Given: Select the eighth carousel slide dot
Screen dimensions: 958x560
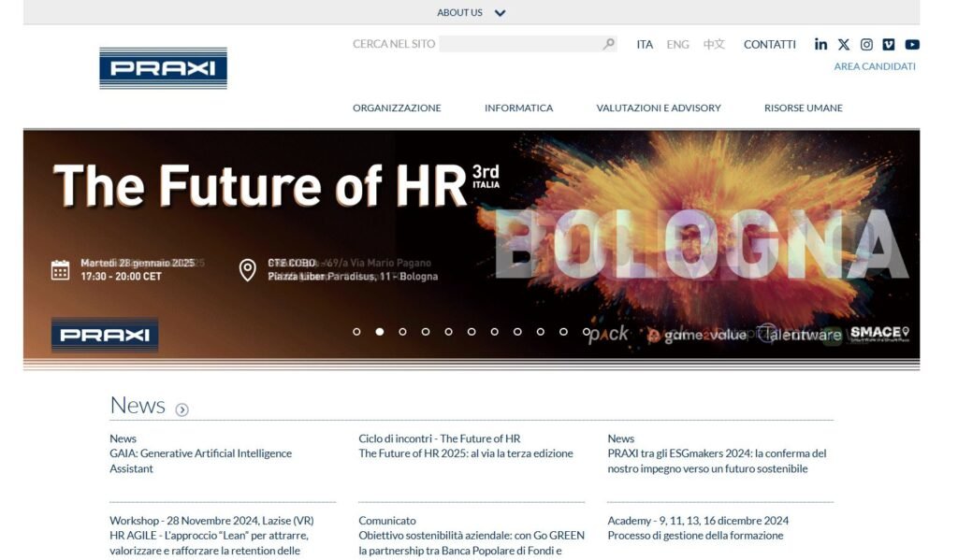Looking at the screenshot, I should coord(517,332).
